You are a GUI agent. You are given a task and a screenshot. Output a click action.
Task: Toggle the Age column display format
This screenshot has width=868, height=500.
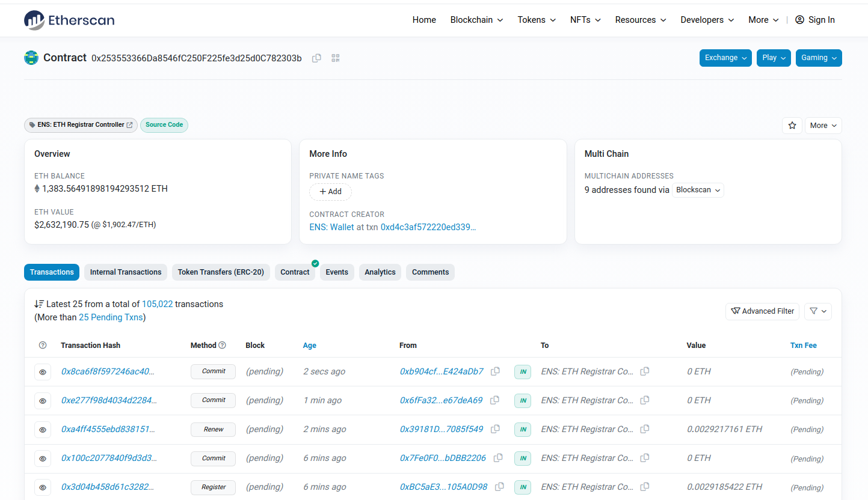coord(310,346)
